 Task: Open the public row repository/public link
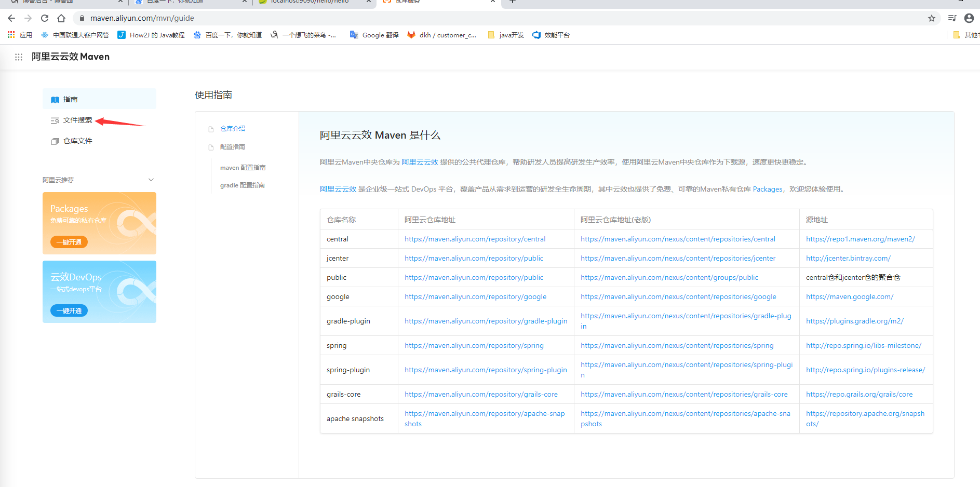[474, 277]
